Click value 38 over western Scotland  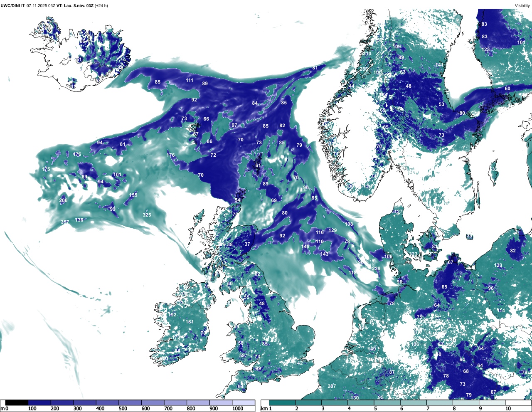point(229,245)
